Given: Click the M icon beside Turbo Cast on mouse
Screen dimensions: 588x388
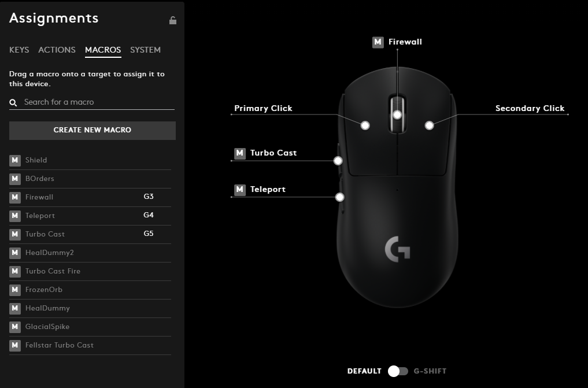Looking at the screenshot, I should pos(240,153).
